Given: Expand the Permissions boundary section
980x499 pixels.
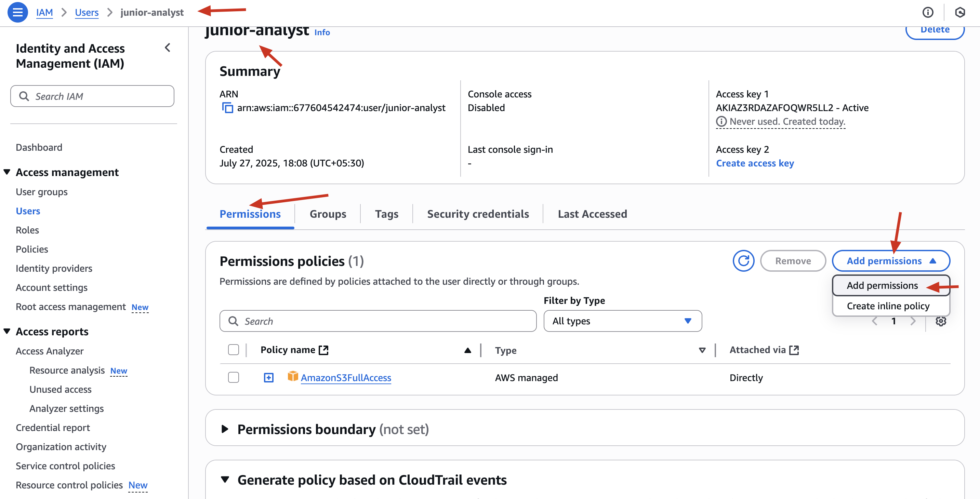Looking at the screenshot, I should pyautogui.click(x=225, y=429).
